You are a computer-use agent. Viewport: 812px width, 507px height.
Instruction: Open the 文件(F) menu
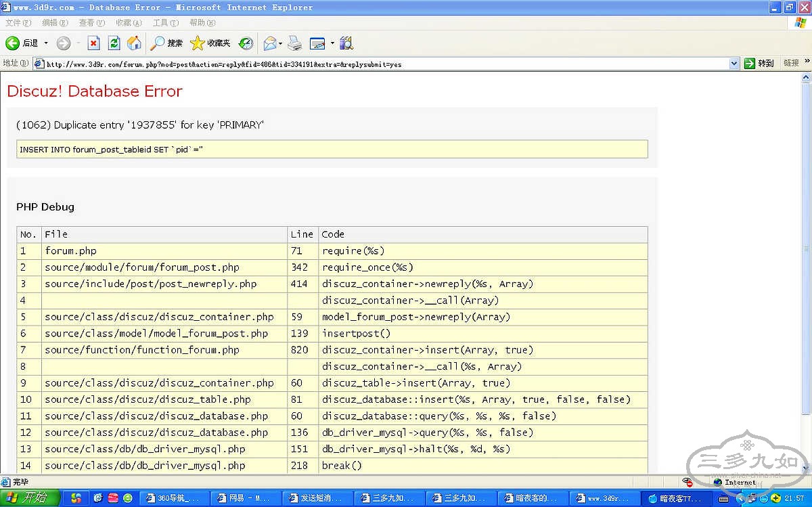click(x=18, y=23)
